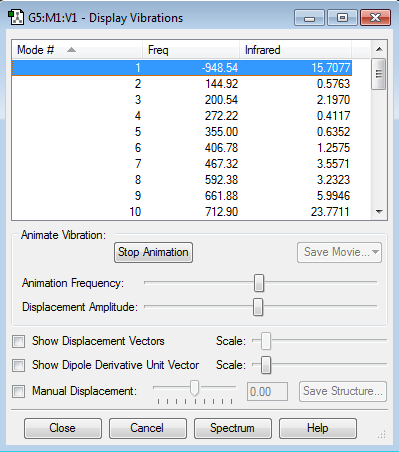This screenshot has height=452, width=399.
Task: Minimize the Display Vibrations window
Action: [309, 18]
